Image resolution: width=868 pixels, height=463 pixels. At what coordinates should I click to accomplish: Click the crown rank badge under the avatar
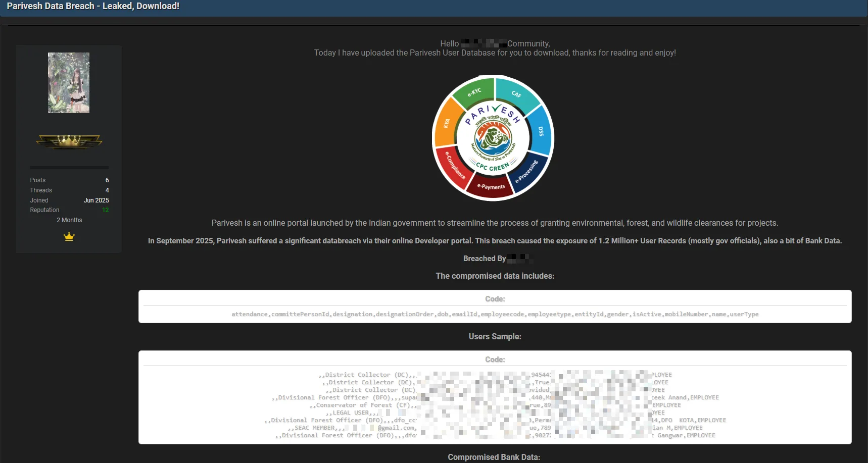(69, 141)
